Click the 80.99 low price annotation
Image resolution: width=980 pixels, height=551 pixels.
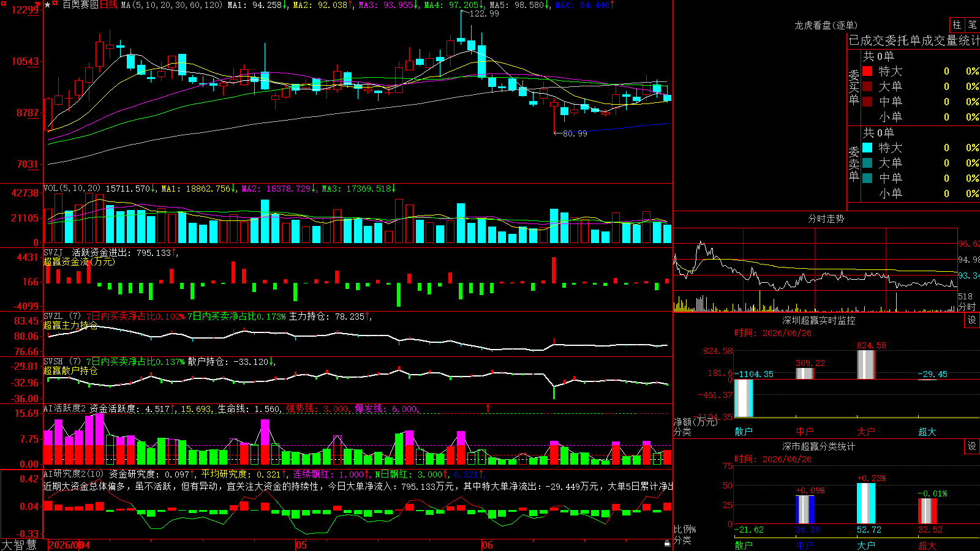pyautogui.click(x=575, y=133)
